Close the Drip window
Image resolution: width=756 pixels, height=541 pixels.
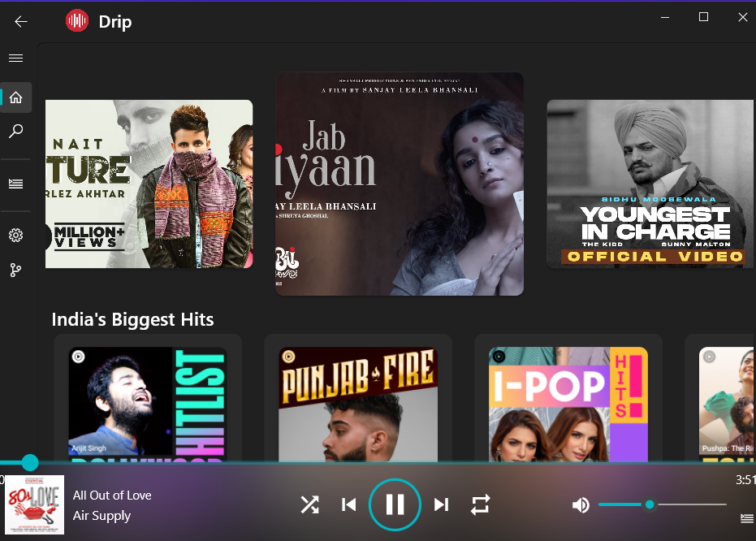(742, 17)
